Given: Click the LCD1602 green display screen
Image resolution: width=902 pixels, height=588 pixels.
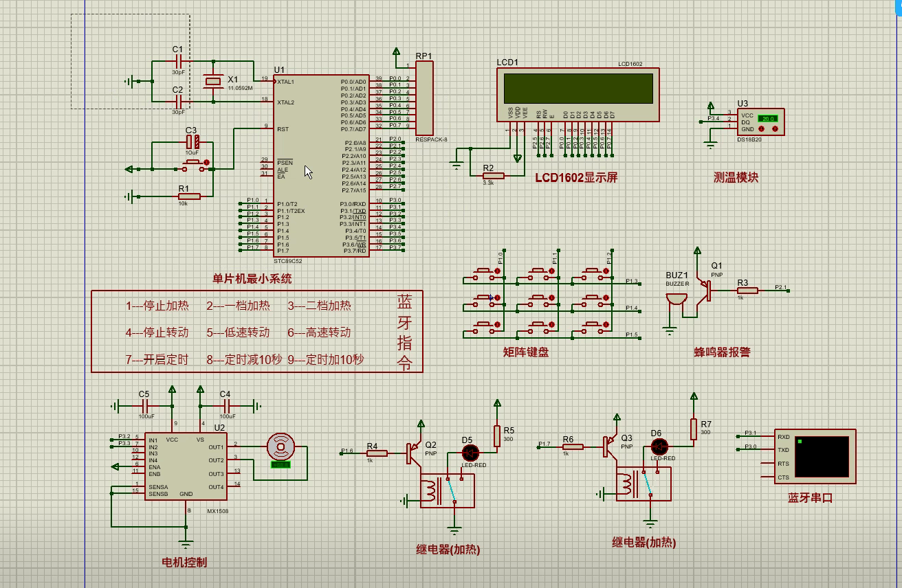Looking at the screenshot, I should coord(578,89).
